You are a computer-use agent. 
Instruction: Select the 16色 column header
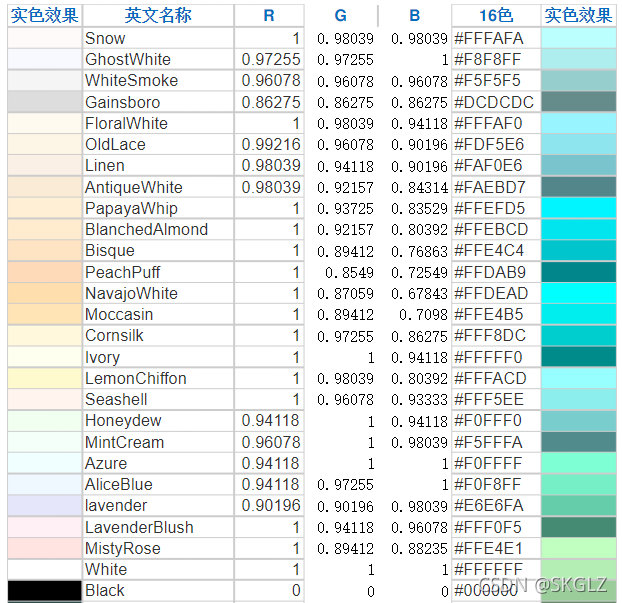[496, 15]
